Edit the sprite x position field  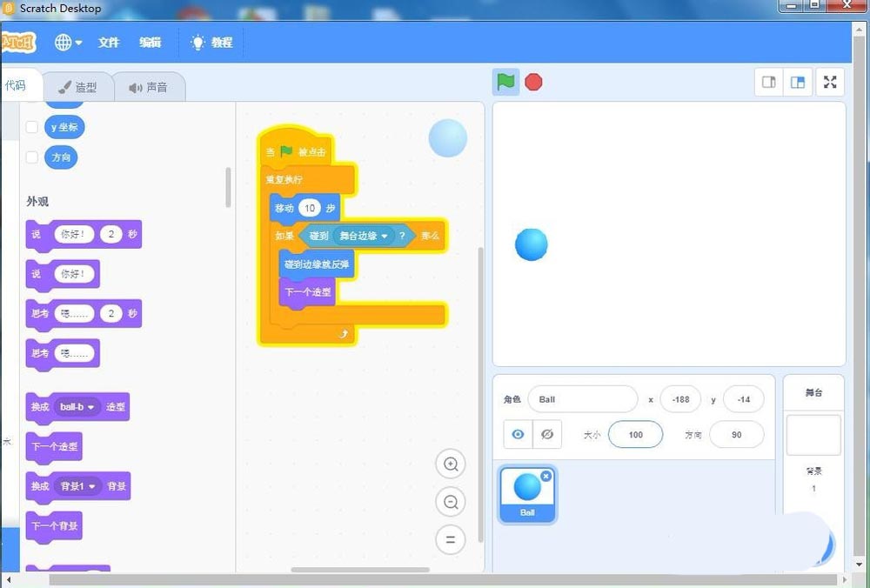[x=680, y=399]
